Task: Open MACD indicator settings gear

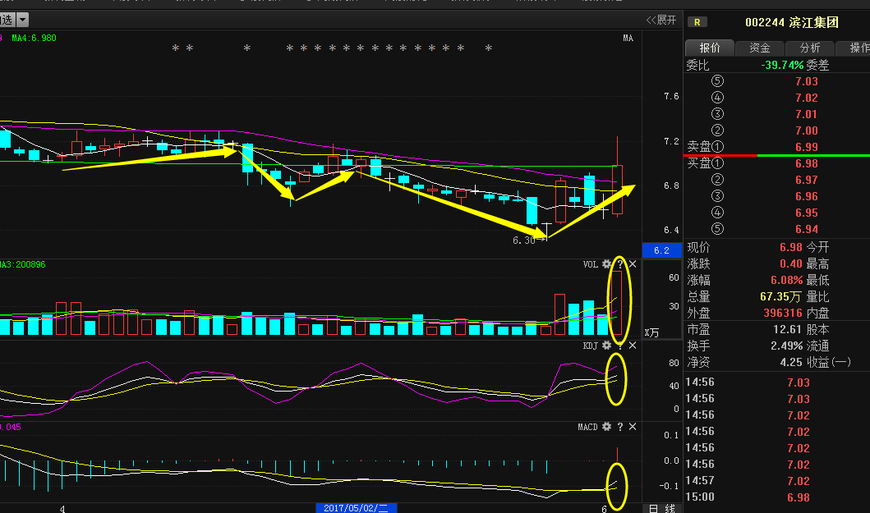Action: [x=607, y=426]
